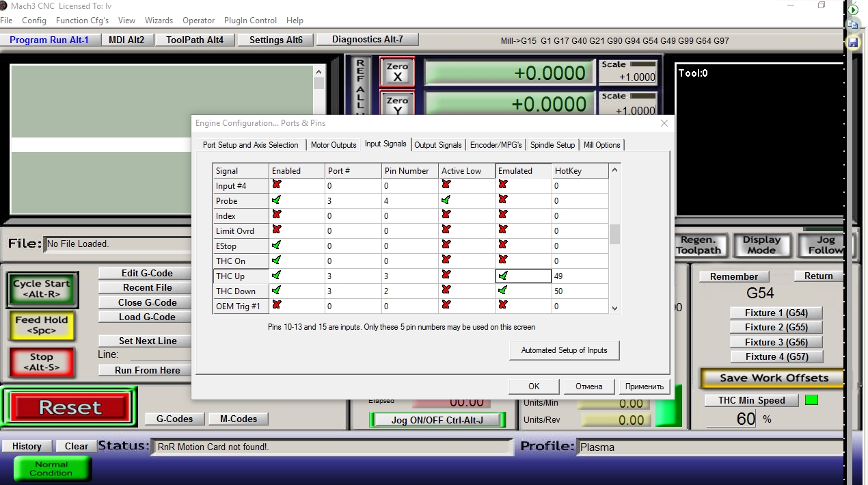Toggle Enabled cross for Index signal
The image size is (868, 485).
click(276, 215)
